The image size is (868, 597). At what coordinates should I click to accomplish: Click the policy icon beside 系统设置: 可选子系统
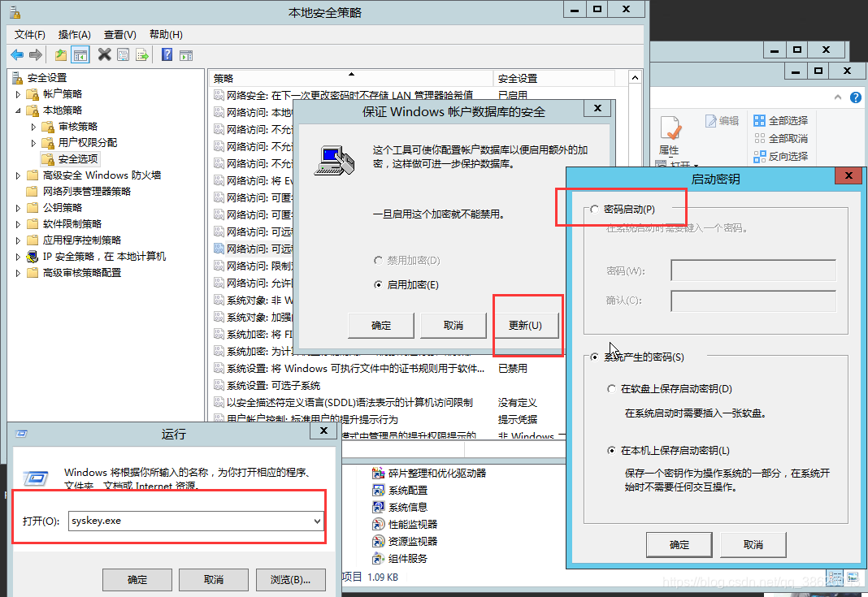pos(219,385)
